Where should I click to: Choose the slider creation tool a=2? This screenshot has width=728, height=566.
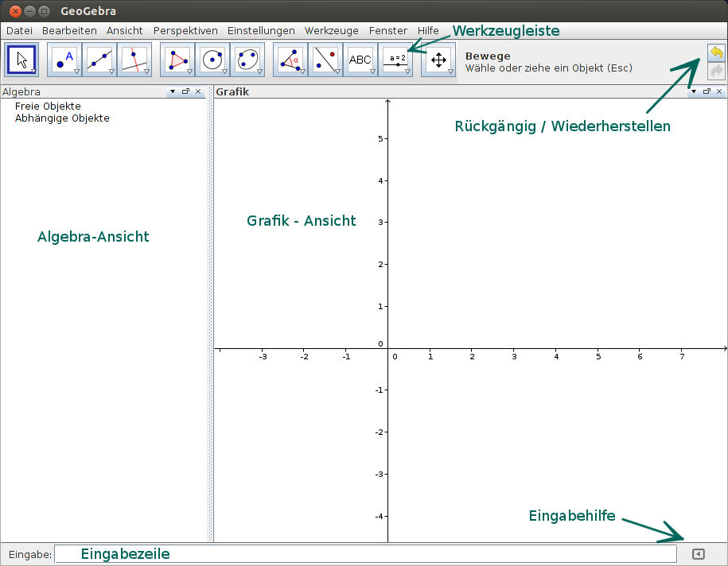(x=396, y=60)
